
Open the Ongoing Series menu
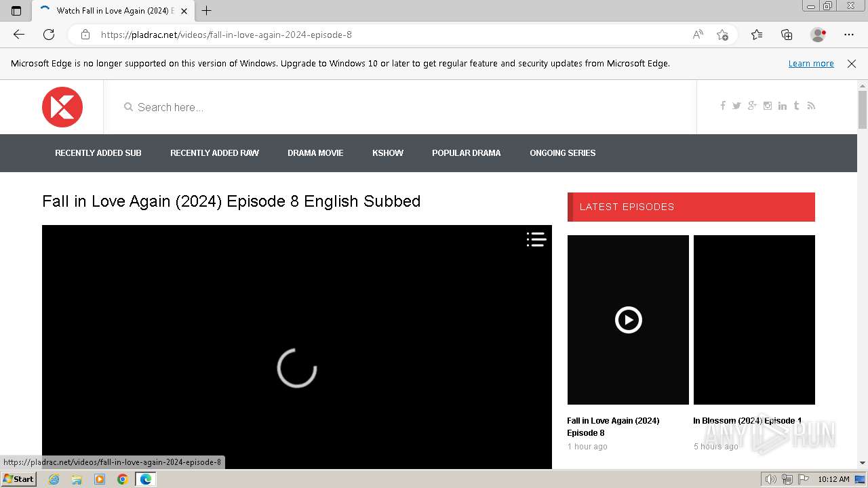click(x=563, y=153)
